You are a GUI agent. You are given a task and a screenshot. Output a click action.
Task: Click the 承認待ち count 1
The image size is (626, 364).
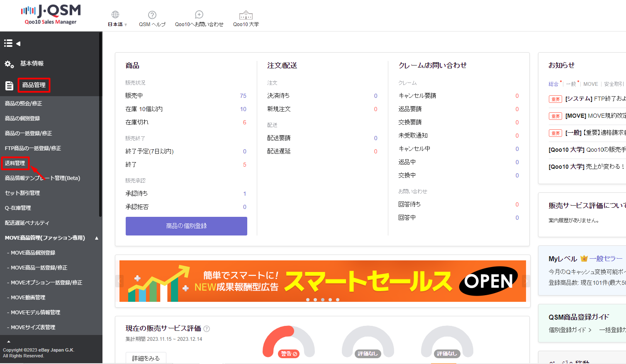pos(245,194)
